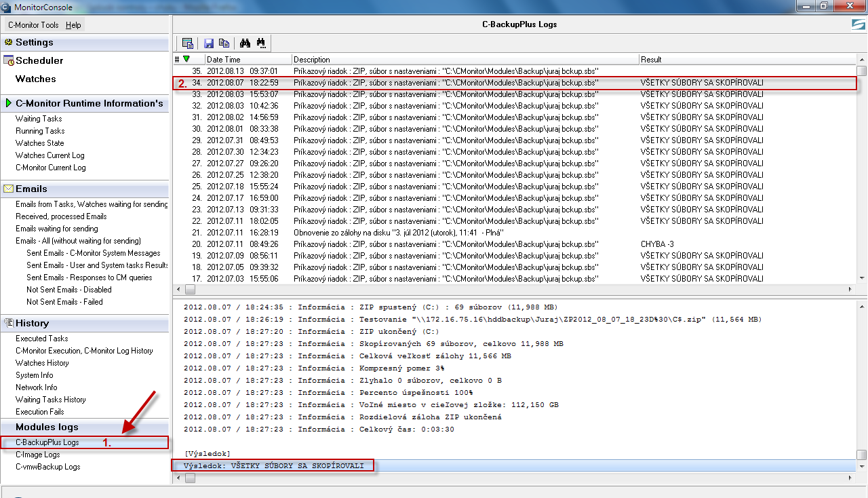This screenshot has width=868, height=498.
Task: Open Running Tasks
Action: [40, 131]
